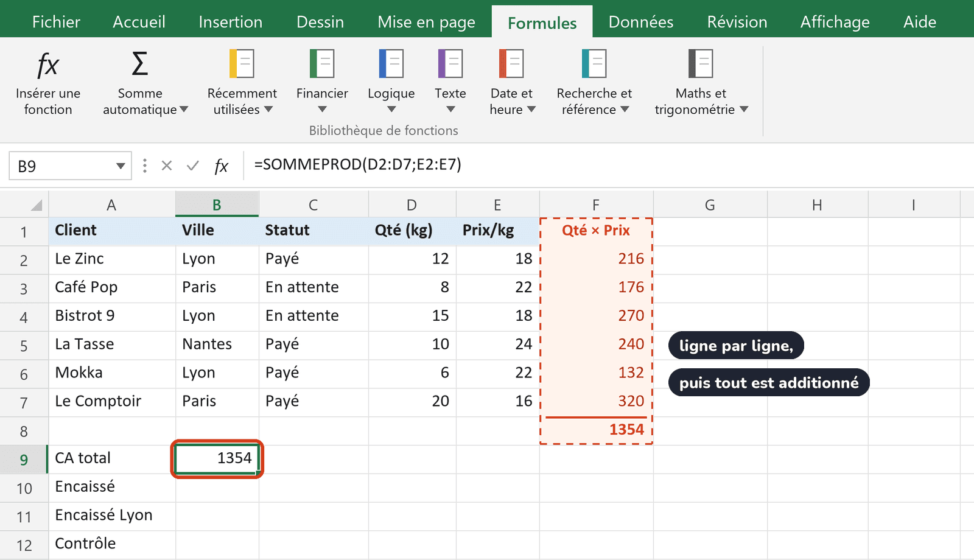Click the Name Box showing B9
This screenshot has height=560, width=974.
click(x=70, y=166)
